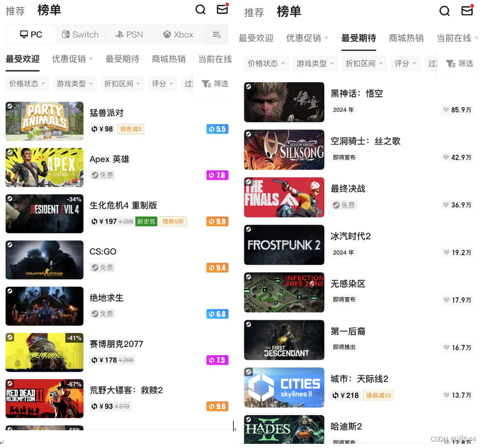Claim the 领券9折 coupon for 生化危机4
This screenshot has width=485, height=448.
pos(173,222)
